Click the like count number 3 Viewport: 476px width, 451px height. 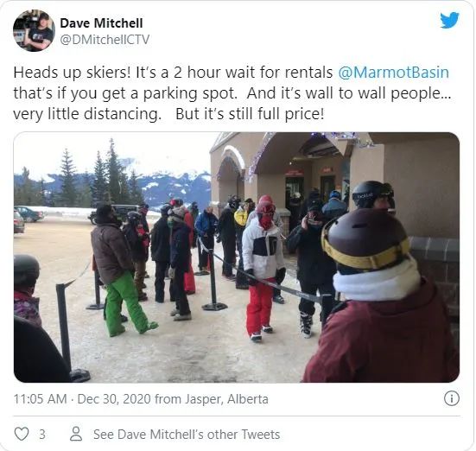pos(42,435)
